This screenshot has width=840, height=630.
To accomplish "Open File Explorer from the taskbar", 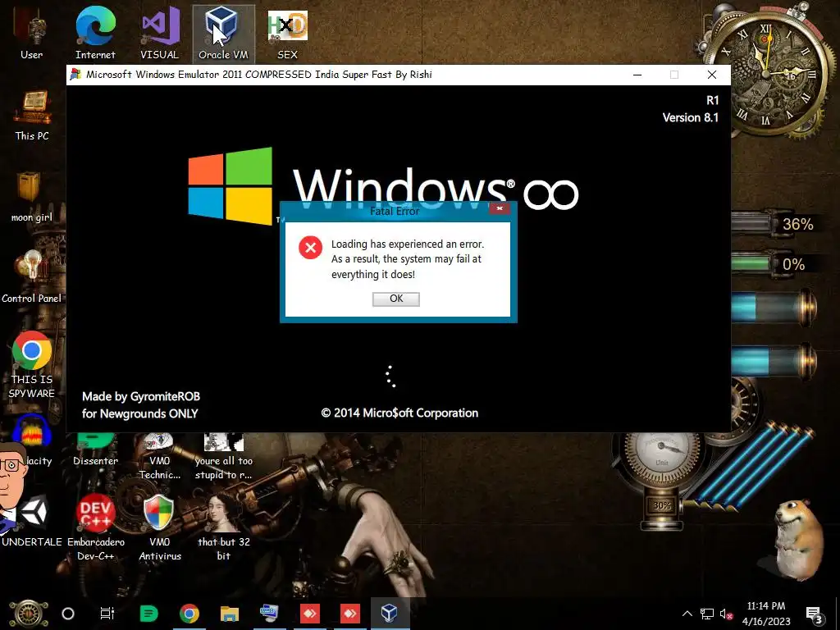I will click(230, 614).
